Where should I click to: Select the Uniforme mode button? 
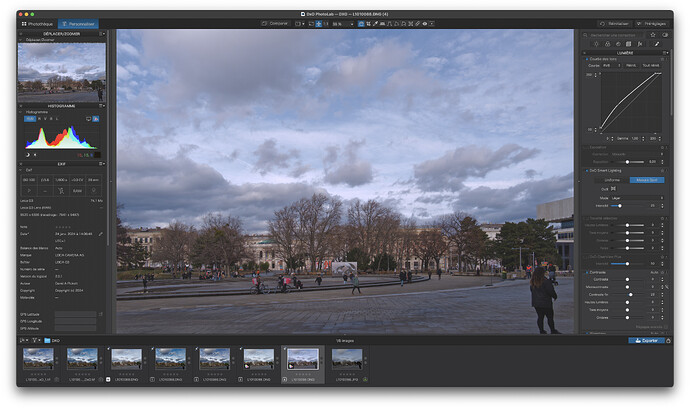tap(612, 180)
